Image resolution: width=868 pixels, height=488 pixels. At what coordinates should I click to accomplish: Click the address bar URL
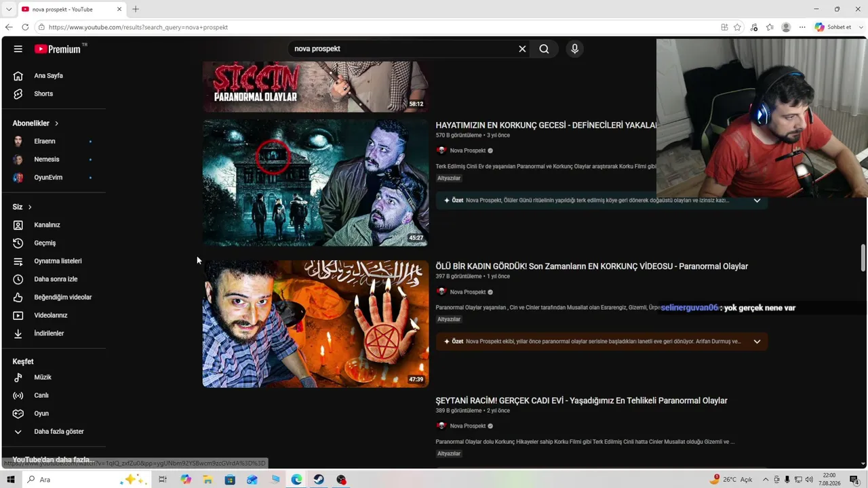[x=138, y=27]
